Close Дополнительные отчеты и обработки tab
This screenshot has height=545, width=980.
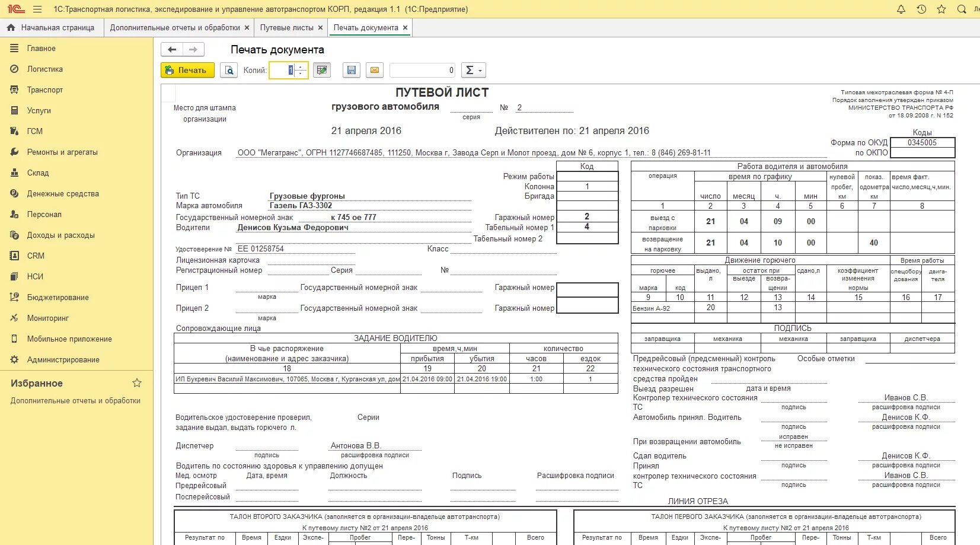(x=247, y=28)
